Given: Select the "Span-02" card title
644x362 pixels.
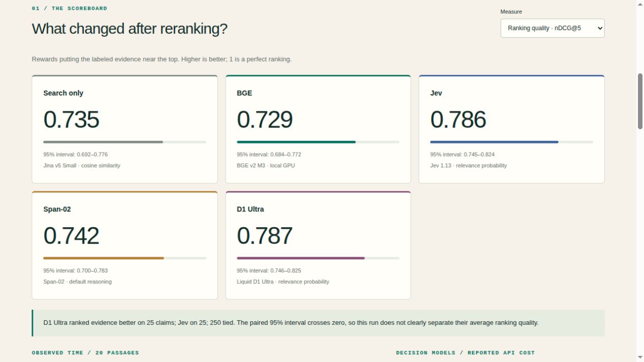Looking at the screenshot, I should click(57, 209).
